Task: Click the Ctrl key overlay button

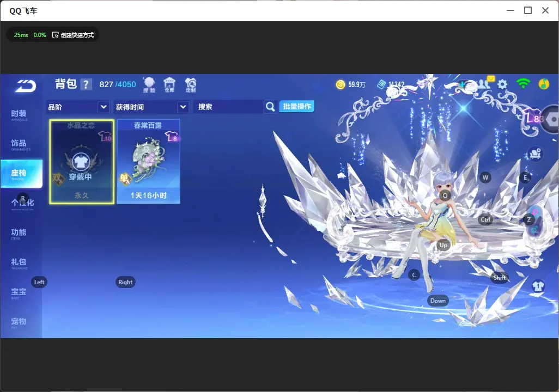Action: [485, 219]
